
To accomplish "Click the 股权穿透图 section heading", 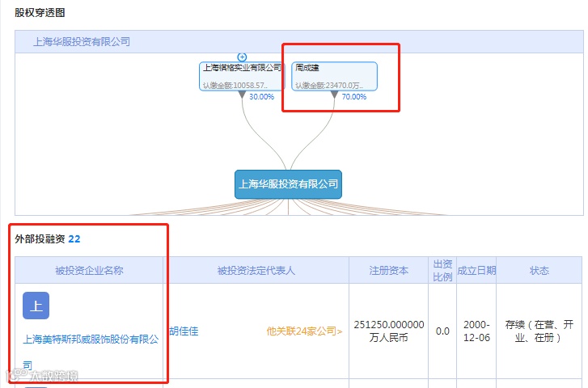I will 40,12.
